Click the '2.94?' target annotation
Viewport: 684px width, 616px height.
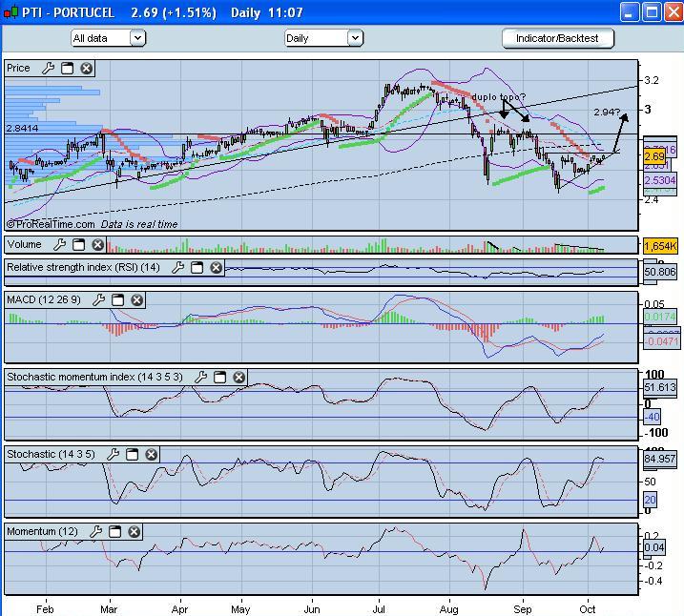(x=607, y=113)
